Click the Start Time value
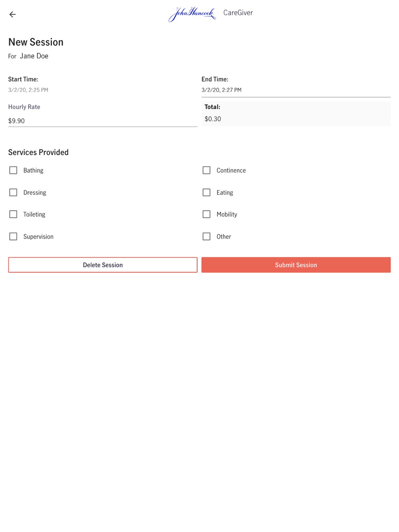The height and width of the screenshot is (532, 399). [x=28, y=90]
